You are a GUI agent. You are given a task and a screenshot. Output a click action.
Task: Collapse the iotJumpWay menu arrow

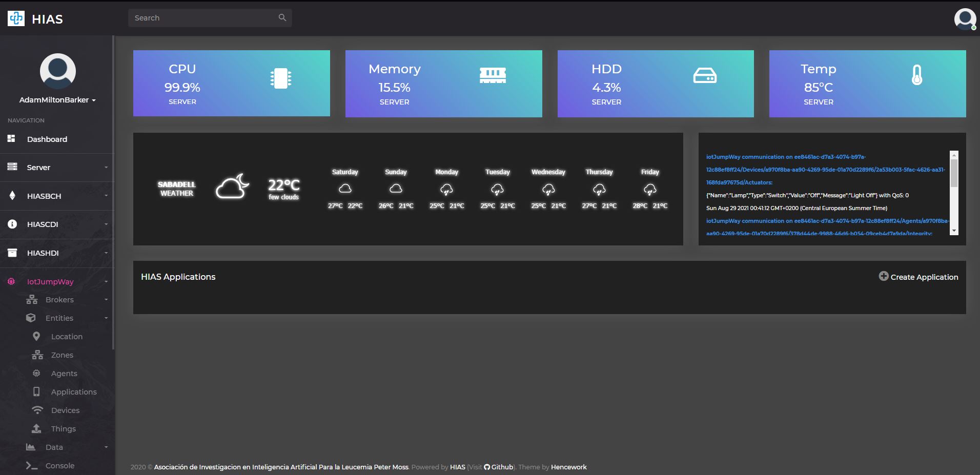[x=106, y=281]
